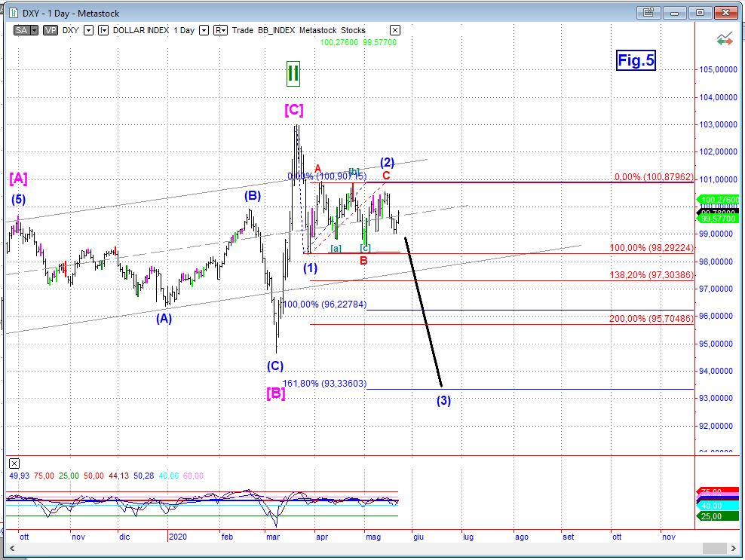
Task: Click the chart document icon in title bar
Action: coord(14,13)
